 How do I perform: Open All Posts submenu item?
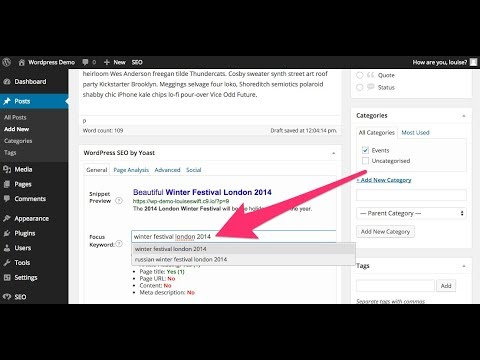[15, 117]
